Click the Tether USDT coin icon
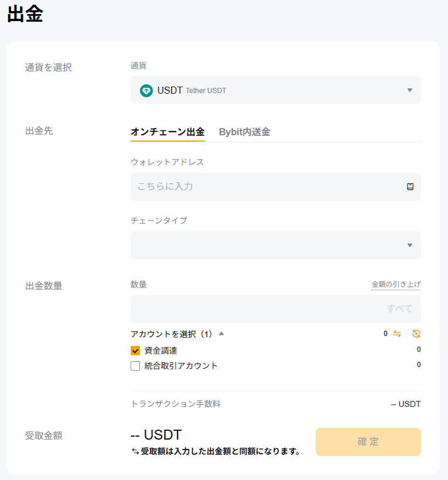The width and height of the screenshot is (448, 480). pyautogui.click(x=146, y=91)
